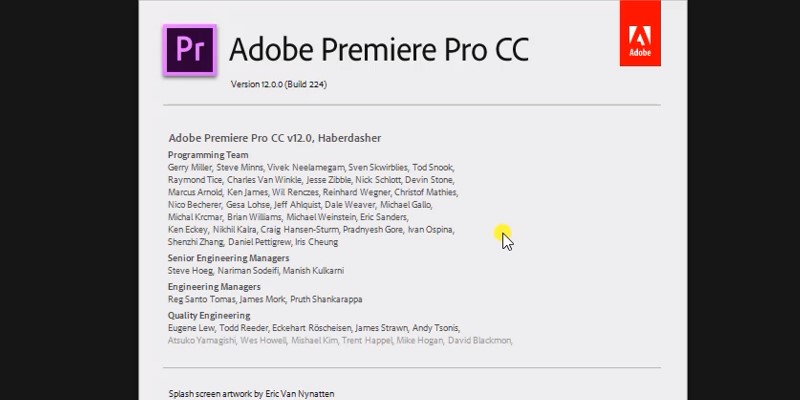Click the purple Pr application logo

click(190, 49)
